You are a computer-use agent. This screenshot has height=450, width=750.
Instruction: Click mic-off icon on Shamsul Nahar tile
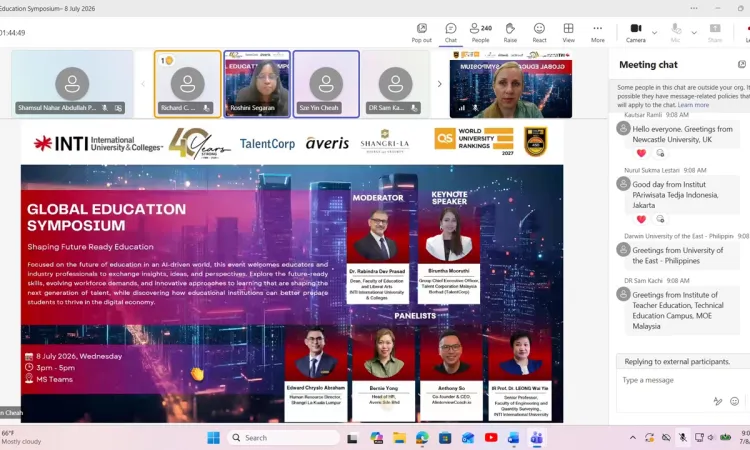(105, 108)
